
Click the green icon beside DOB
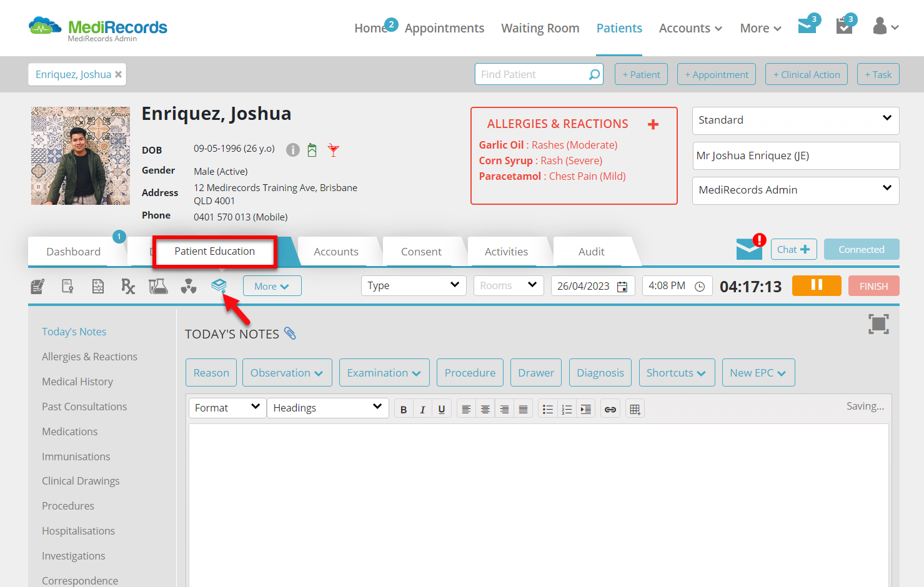click(312, 150)
